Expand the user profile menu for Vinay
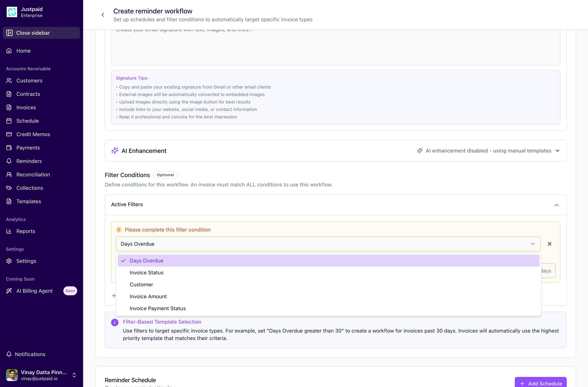The image size is (588, 387). (x=74, y=375)
